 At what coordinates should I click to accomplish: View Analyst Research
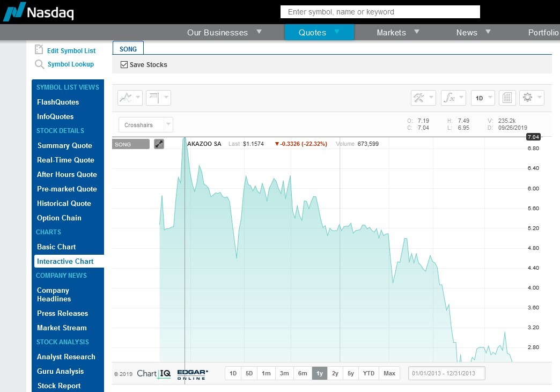66,357
